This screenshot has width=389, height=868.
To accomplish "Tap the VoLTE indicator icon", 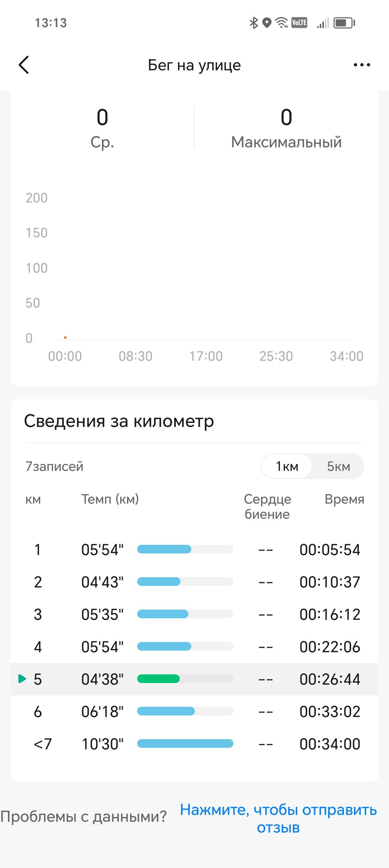I will (x=299, y=23).
